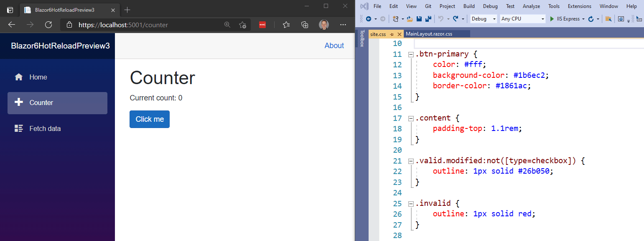Collapse the .valid.modified CSS rule

(411, 161)
